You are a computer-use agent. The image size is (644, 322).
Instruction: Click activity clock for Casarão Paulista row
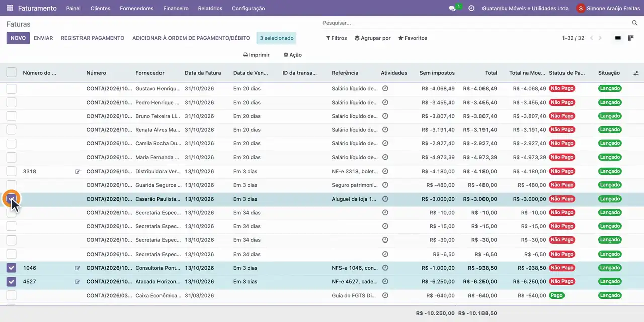385,199
